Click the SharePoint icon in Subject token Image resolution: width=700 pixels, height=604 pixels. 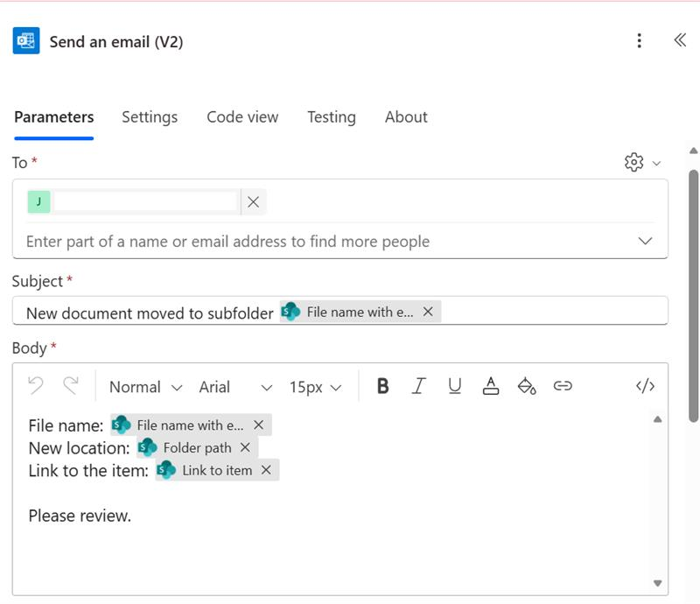click(x=290, y=312)
